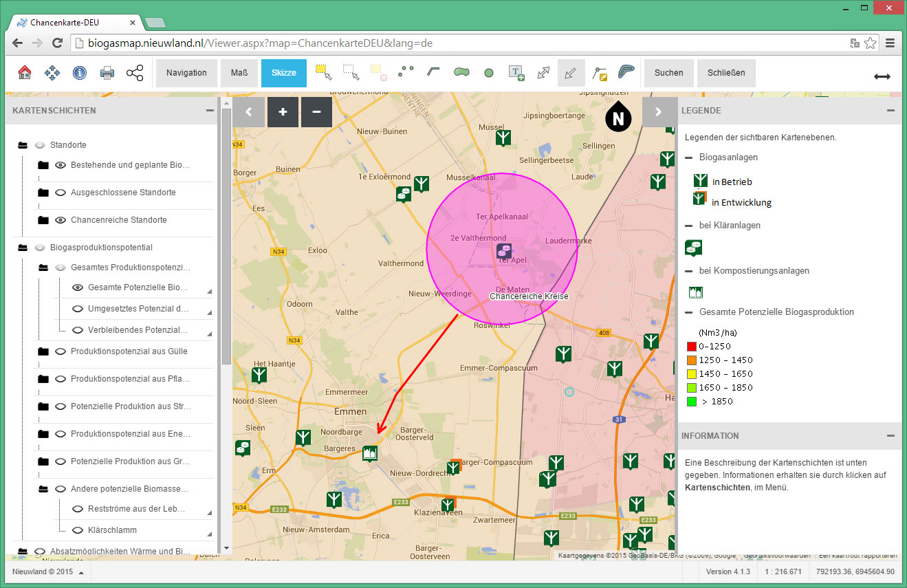Image resolution: width=907 pixels, height=588 pixels.
Task: Click the green > 1850 legend swatch
Action: click(691, 402)
